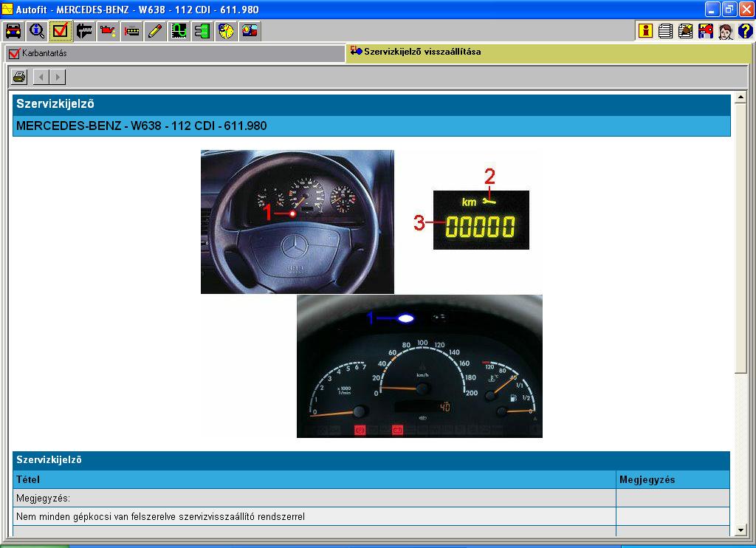Select the red checkmark maintenance icon

61,31
